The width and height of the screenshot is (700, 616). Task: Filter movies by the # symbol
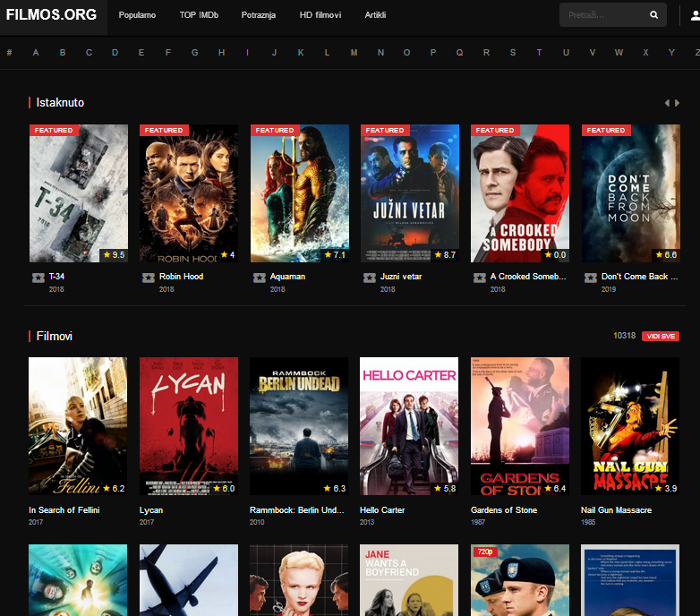(9, 53)
